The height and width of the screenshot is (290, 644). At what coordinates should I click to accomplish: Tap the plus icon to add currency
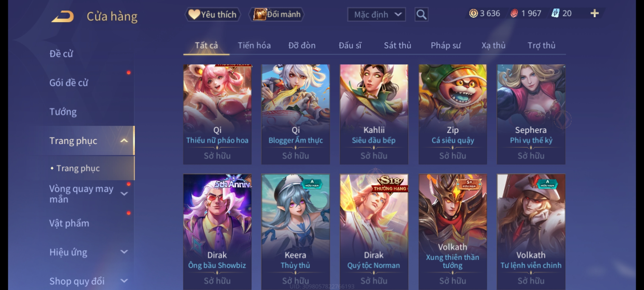(x=595, y=13)
